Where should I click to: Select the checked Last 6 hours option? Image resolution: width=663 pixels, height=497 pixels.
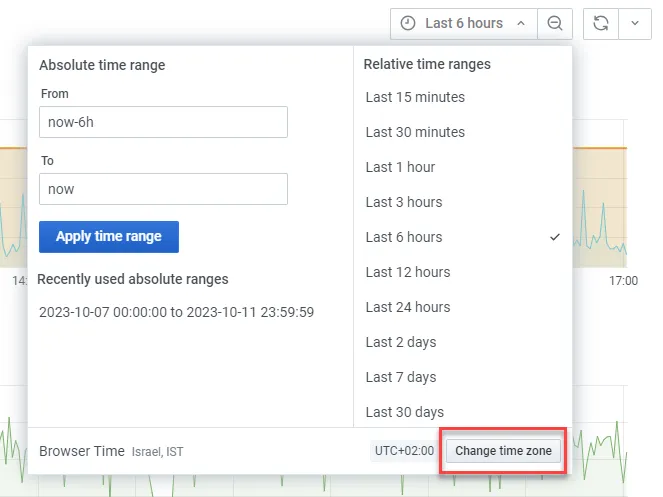463,237
